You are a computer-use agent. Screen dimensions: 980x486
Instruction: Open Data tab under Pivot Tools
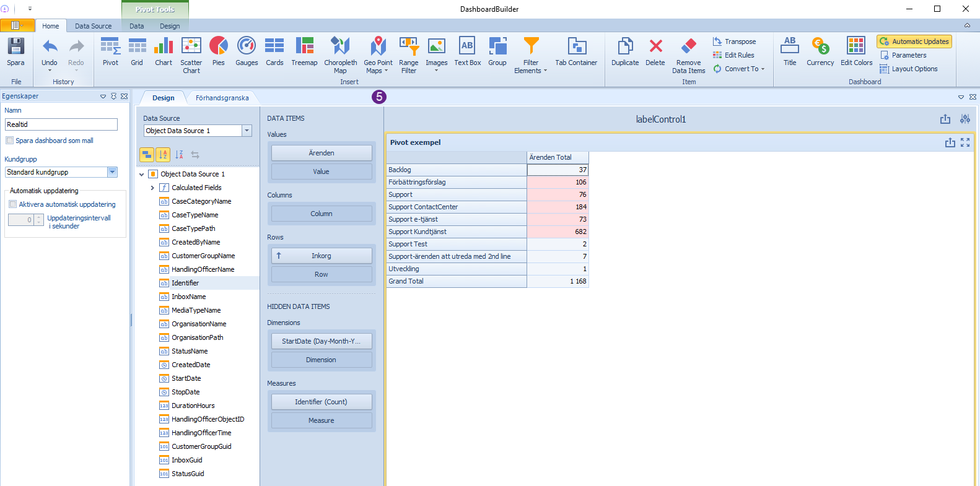pos(137,26)
